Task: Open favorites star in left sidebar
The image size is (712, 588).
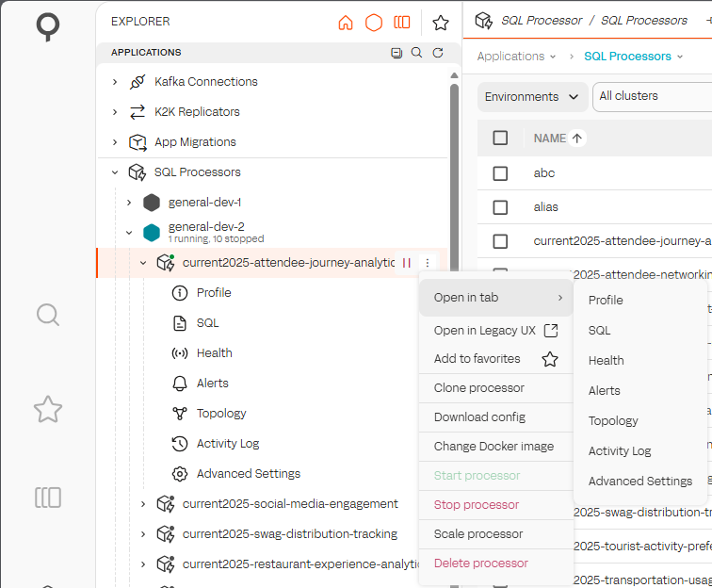Action: click(48, 408)
